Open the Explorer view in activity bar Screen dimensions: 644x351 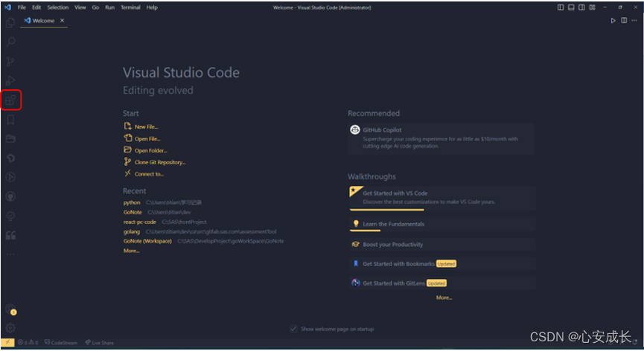(x=10, y=22)
